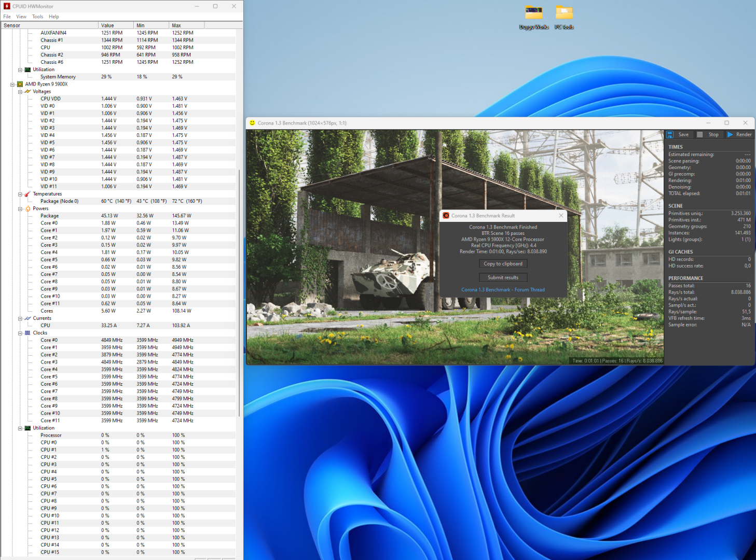Collapse the Clocks group

(20, 333)
